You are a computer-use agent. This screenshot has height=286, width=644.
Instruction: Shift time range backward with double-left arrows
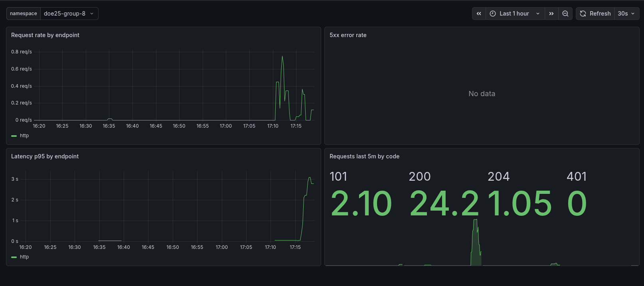[479, 14]
